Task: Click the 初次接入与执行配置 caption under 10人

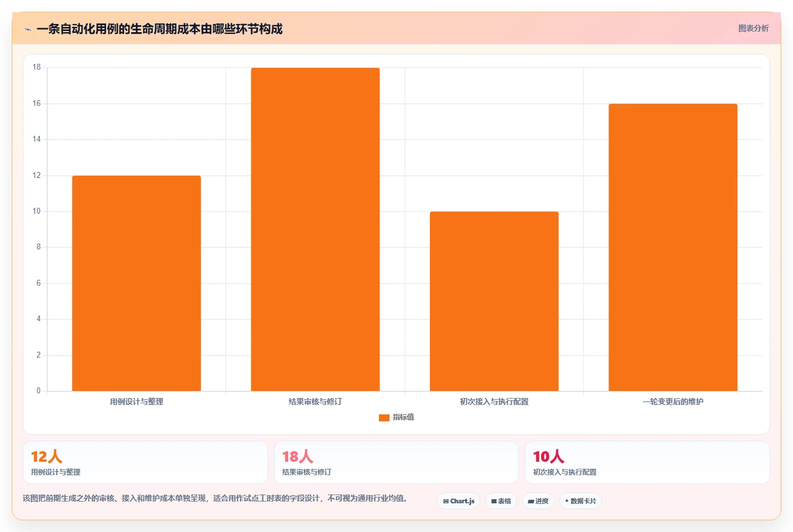Action: tap(565, 472)
